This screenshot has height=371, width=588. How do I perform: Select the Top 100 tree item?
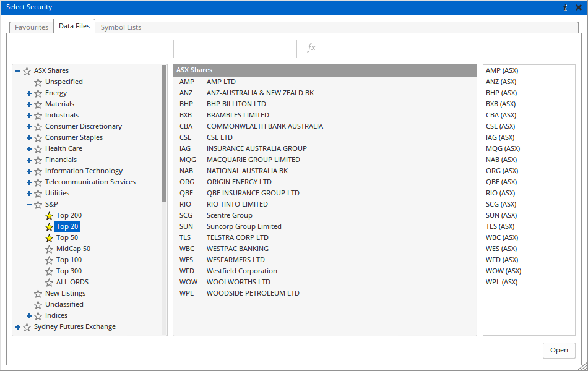[x=69, y=260]
